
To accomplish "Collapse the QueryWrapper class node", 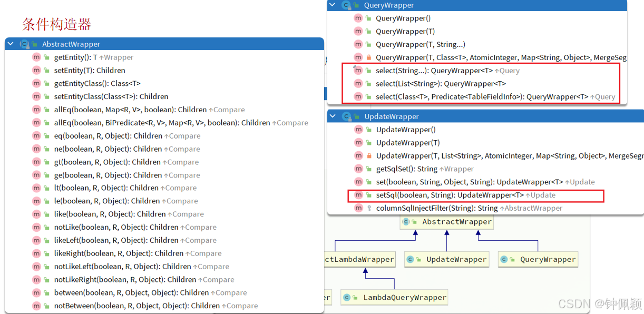I will [332, 5].
